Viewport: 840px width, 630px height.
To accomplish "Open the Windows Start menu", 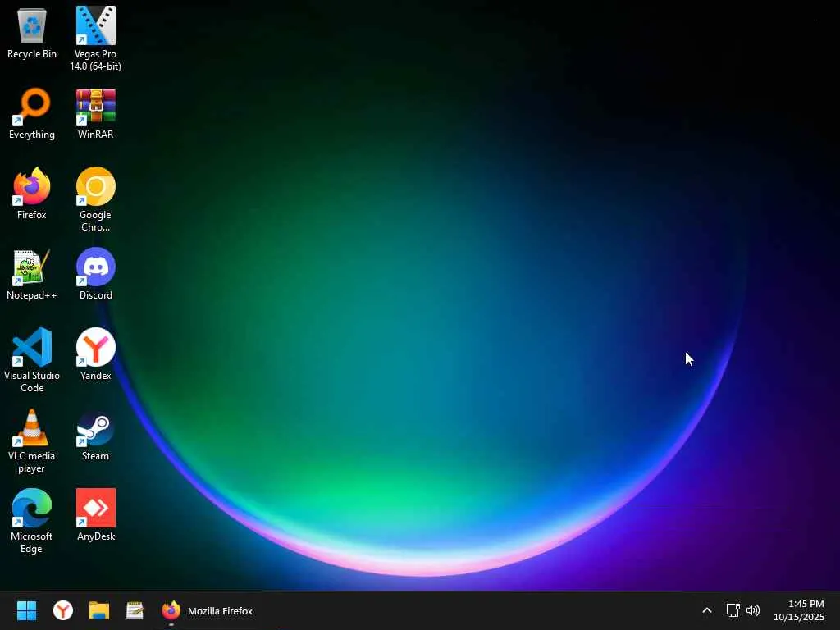I will point(26,610).
